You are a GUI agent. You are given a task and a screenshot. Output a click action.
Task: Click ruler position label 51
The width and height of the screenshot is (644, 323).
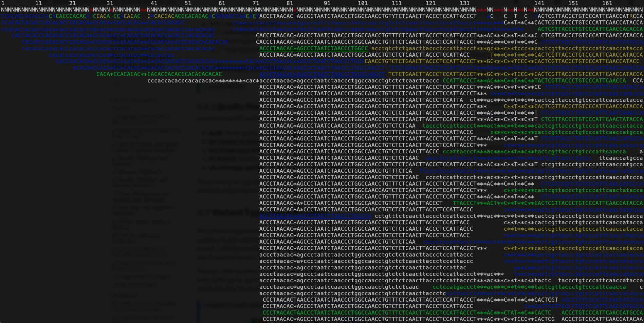(188, 3)
